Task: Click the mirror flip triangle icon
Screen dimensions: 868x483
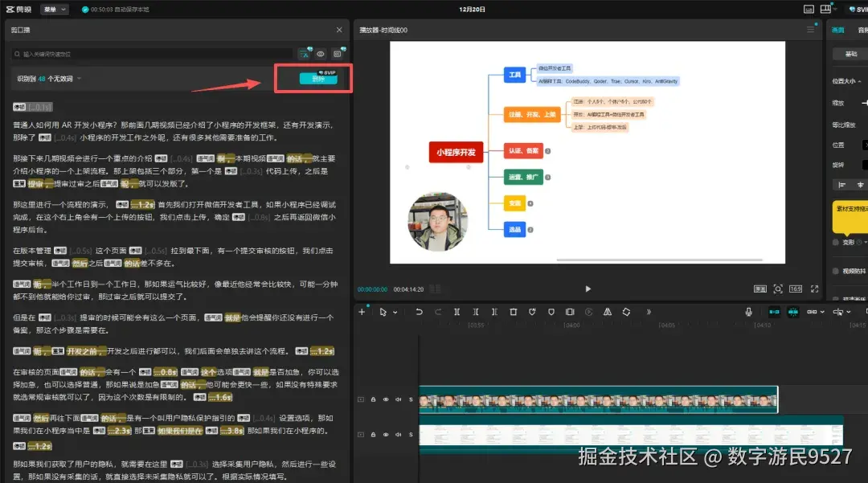Action: (608, 312)
